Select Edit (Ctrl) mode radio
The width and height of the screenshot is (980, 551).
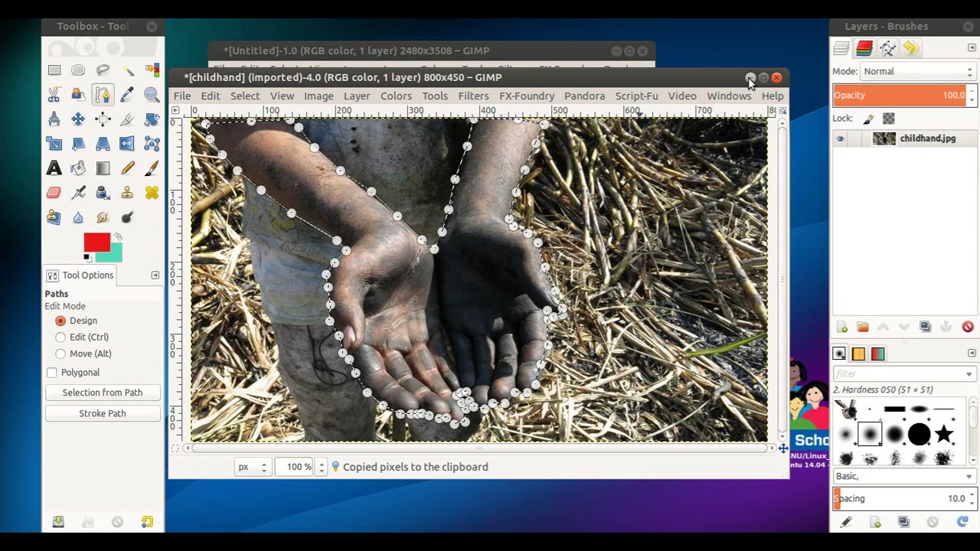pyautogui.click(x=60, y=337)
